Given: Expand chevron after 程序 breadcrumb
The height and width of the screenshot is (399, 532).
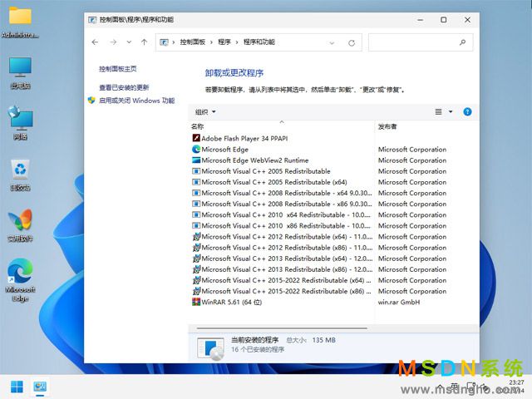Looking at the screenshot, I should (237, 42).
